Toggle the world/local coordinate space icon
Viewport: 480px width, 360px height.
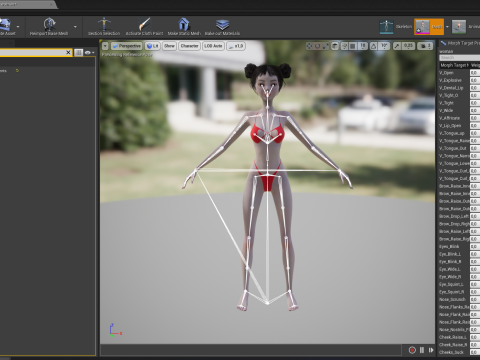point(335,46)
